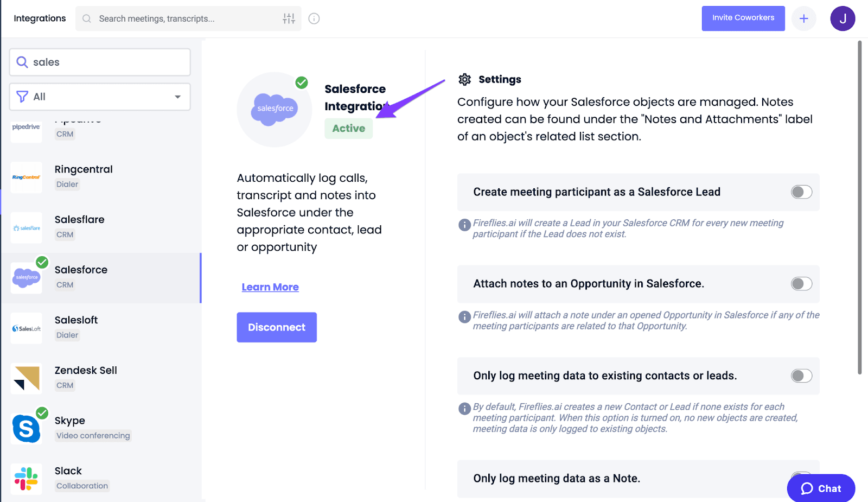Image resolution: width=868 pixels, height=502 pixels.
Task: Click the Settings heading text
Action: 500,80
